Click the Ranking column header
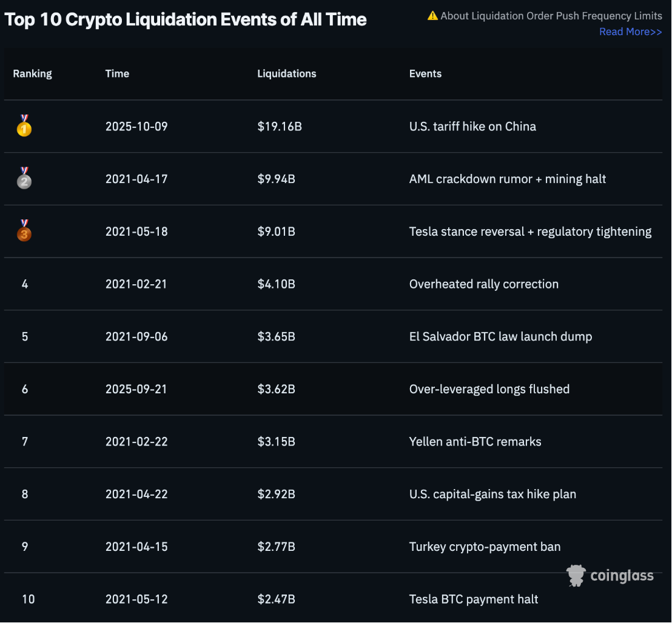This screenshot has height=623, width=672. [33, 73]
